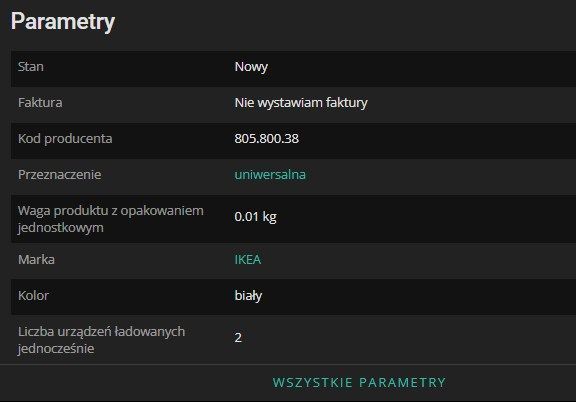Expand WSZYSTKIE PARAMETRY list
The height and width of the screenshot is (402, 576).
(x=359, y=383)
